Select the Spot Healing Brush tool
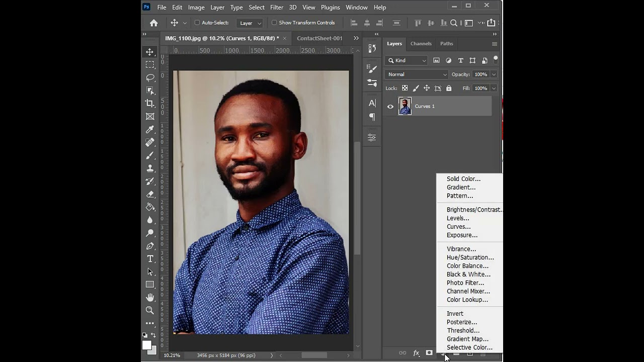Viewport: 644px width, 362px height. [150, 142]
